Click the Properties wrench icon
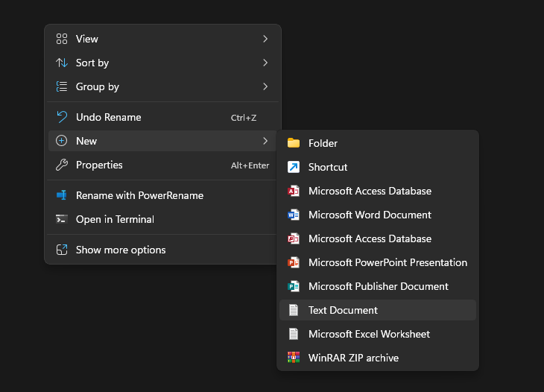The width and height of the screenshot is (544, 392). (x=62, y=165)
